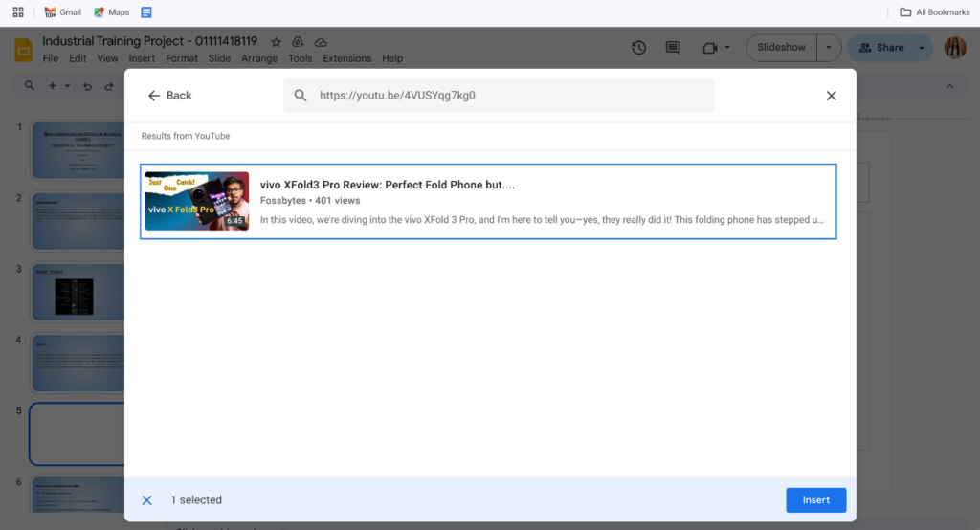This screenshot has width=980, height=530.
Task: Select slide 3 thumbnail in filmstrip
Action: coord(77,291)
